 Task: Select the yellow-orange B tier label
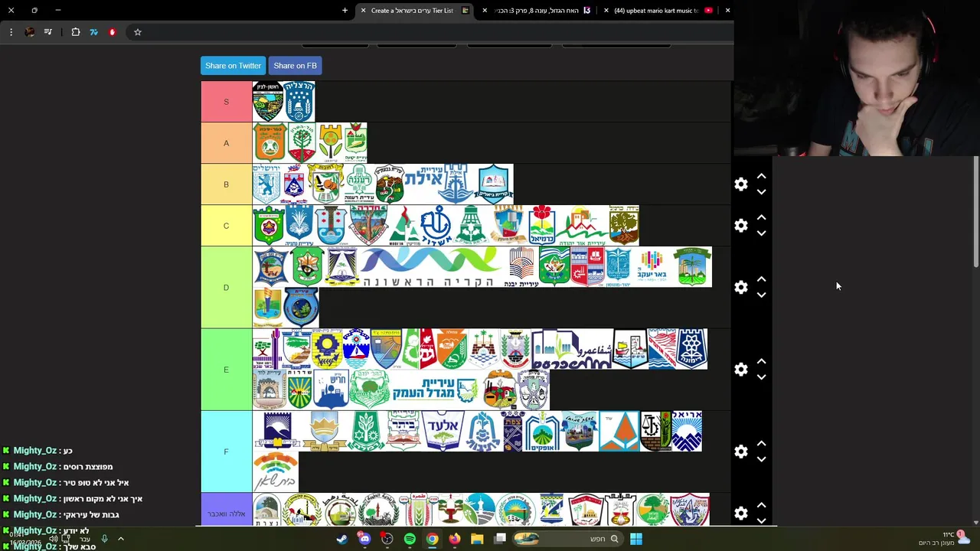click(226, 184)
